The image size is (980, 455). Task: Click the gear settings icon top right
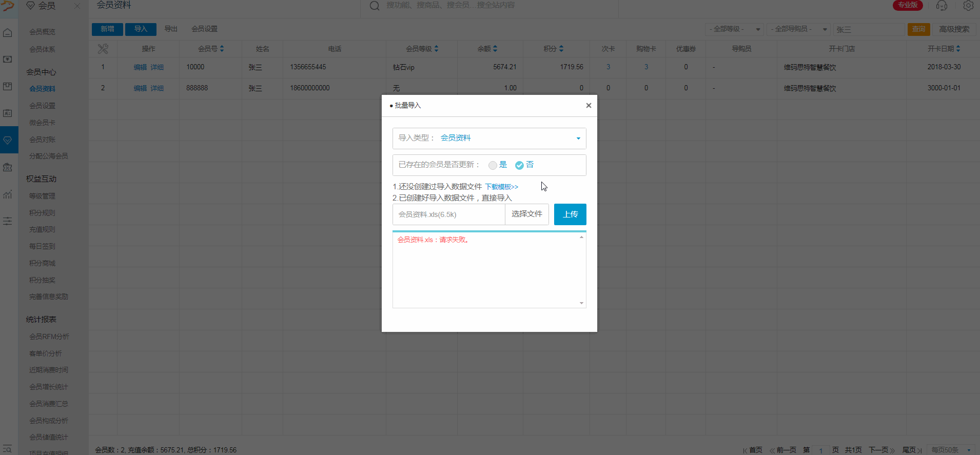pos(968,6)
